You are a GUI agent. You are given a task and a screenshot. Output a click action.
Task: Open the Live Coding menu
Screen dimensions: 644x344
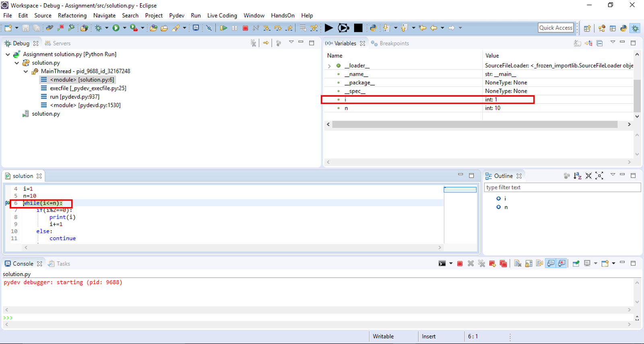coord(222,15)
